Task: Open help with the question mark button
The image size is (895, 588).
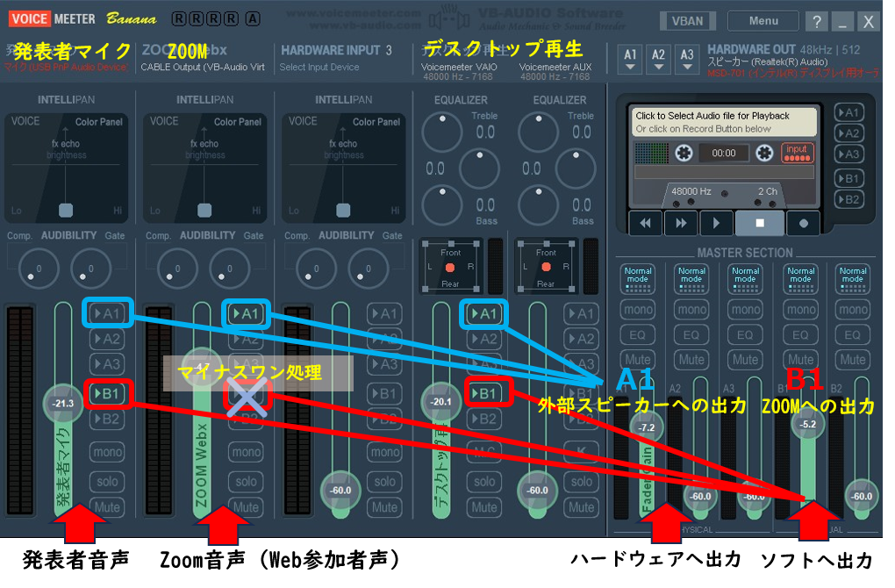Action: [817, 22]
